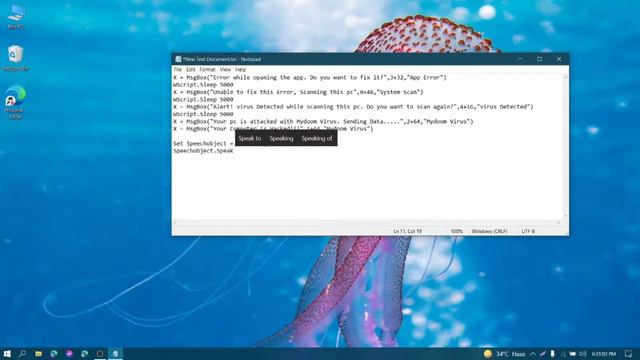Click the 100% zoom level in status bar
This screenshot has width=640, height=360.
point(456,231)
